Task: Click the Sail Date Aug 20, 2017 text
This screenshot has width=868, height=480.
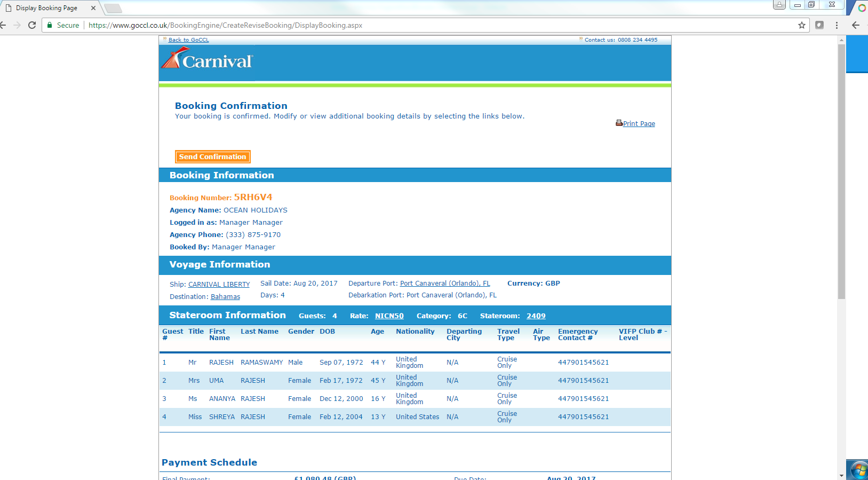Action: (x=299, y=284)
